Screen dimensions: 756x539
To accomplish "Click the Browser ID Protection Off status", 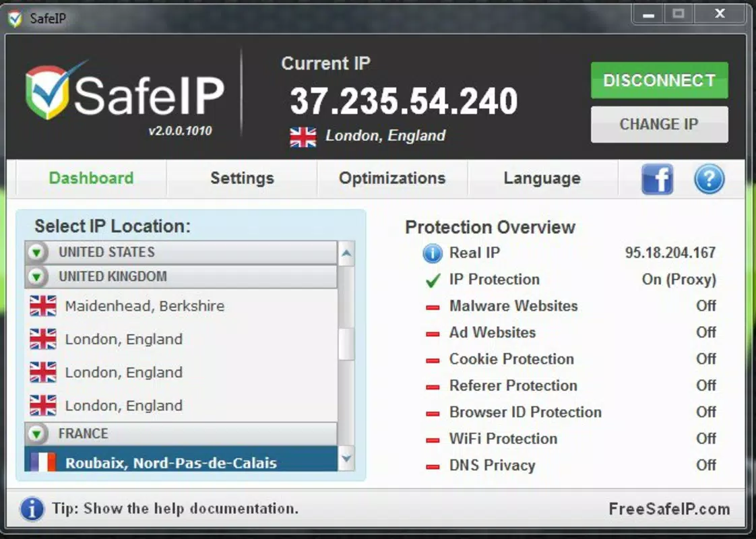I will [706, 412].
